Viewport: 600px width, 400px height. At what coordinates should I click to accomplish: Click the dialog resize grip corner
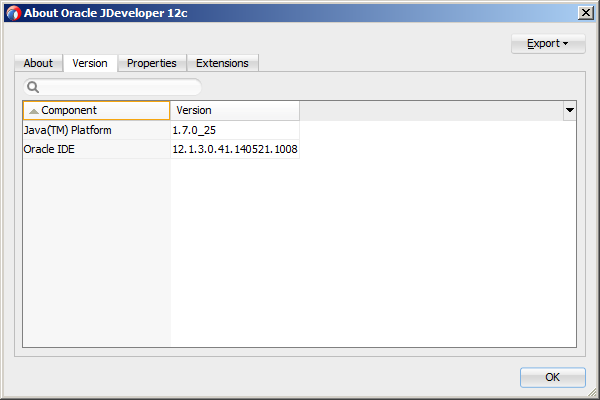point(592,392)
